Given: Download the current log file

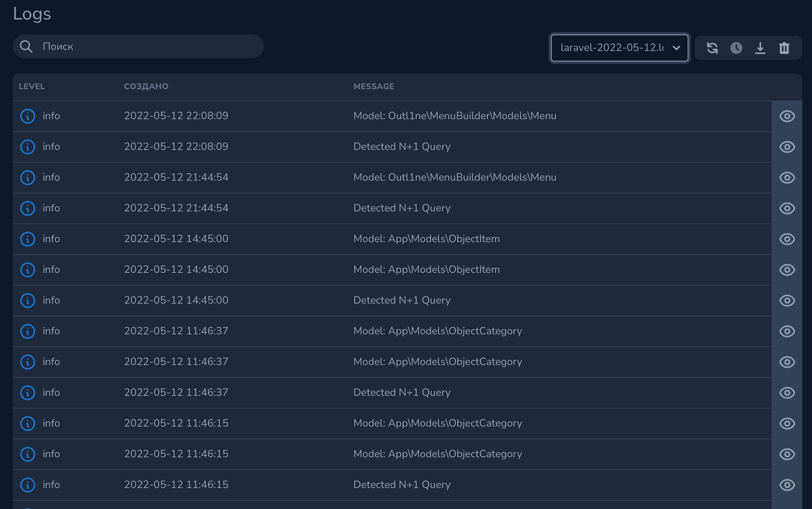Looking at the screenshot, I should [760, 48].
